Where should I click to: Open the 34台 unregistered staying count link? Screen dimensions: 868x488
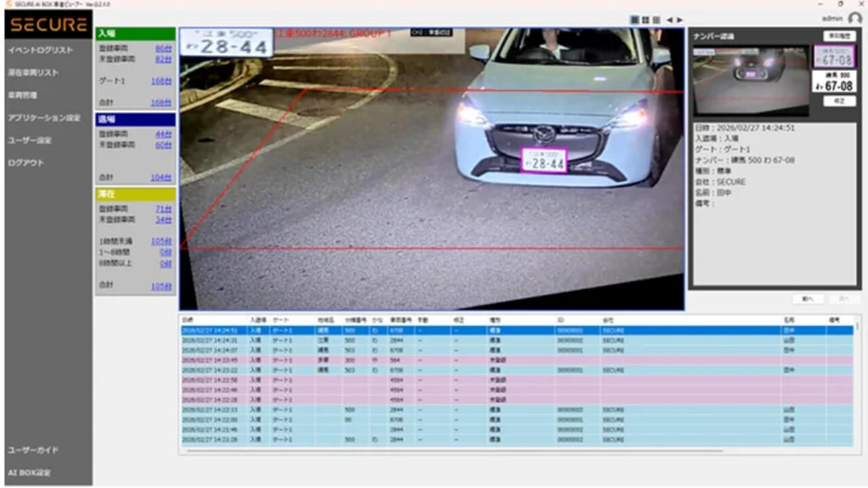(163, 220)
